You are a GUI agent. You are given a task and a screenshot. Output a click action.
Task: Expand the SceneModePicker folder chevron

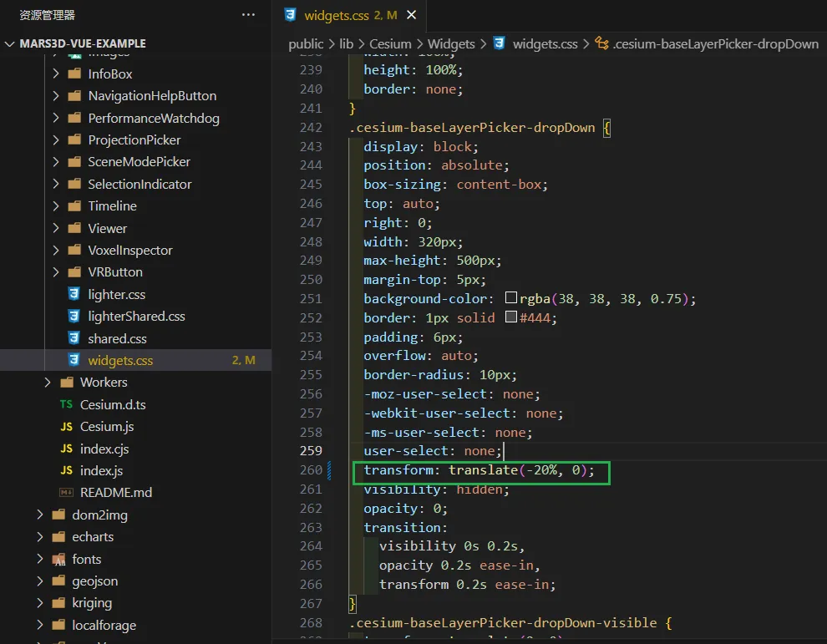point(56,161)
